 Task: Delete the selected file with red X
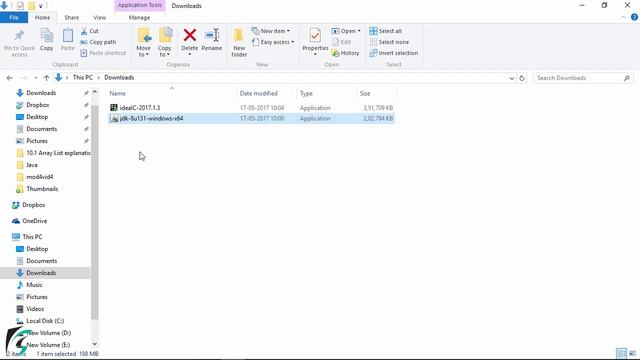[x=189, y=42]
